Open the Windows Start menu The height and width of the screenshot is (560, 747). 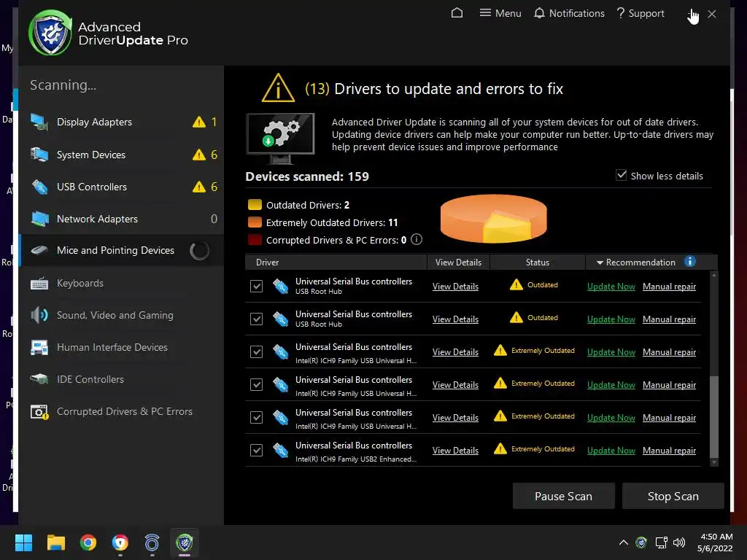[23, 542]
